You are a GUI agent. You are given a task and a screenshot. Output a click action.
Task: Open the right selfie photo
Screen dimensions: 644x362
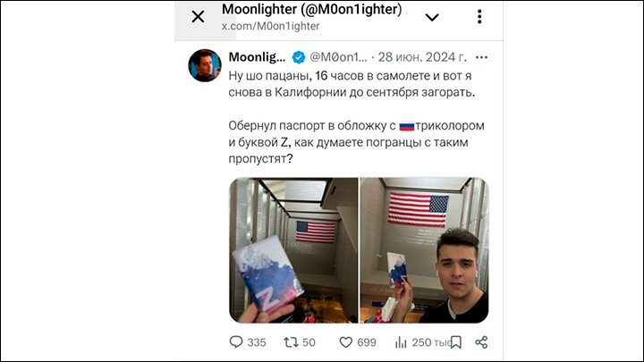pyautogui.click(x=424, y=250)
